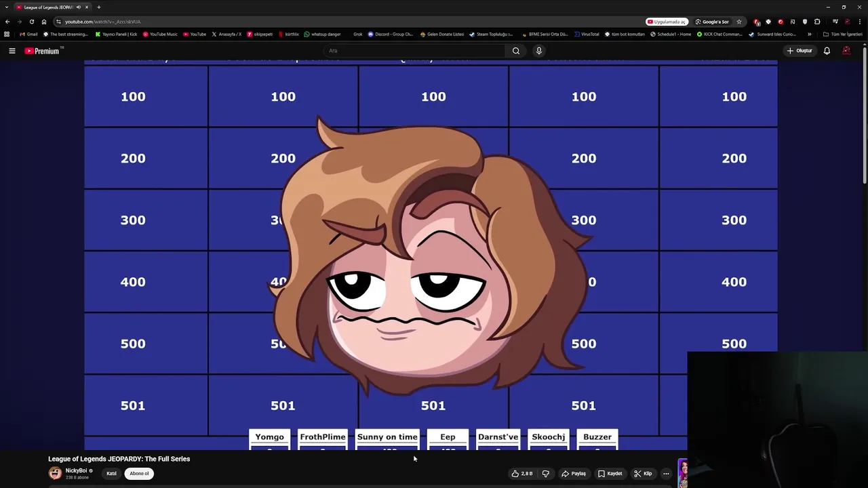Start voice search with the microphone
Image resolution: width=868 pixels, height=488 pixels.
pyautogui.click(x=539, y=51)
